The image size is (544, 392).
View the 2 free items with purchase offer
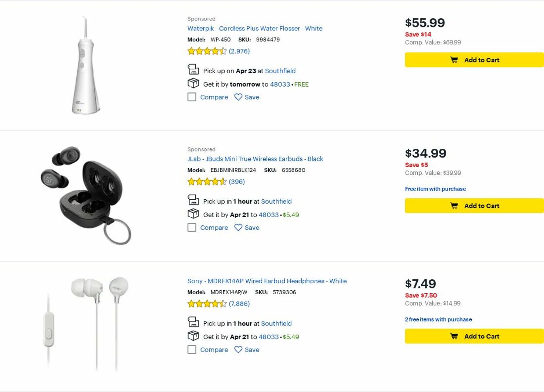[x=438, y=319]
